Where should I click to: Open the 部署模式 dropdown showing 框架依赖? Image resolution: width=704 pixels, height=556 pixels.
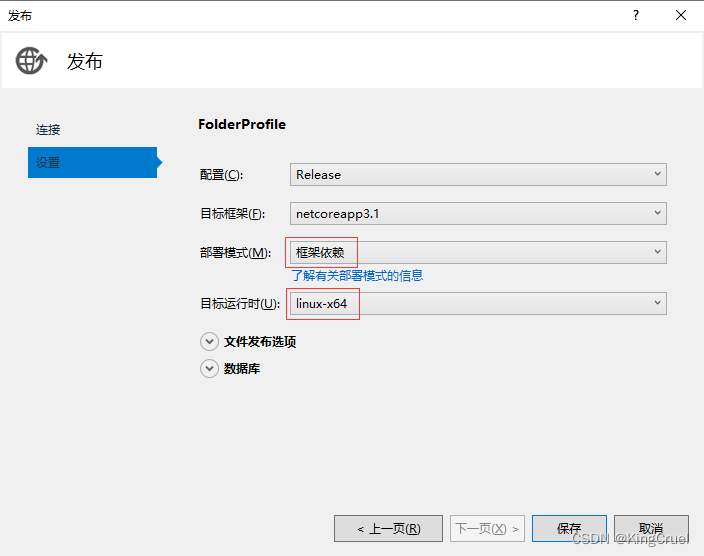tap(478, 252)
